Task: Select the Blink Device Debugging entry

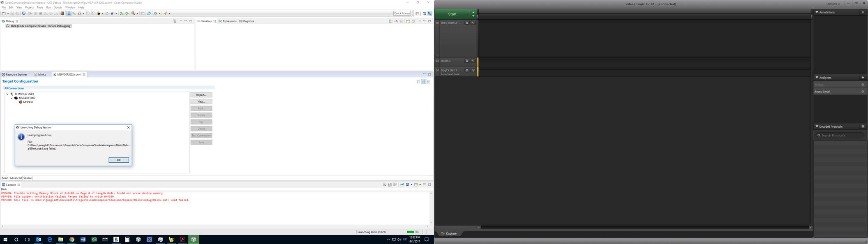Action: (x=39, y=26)
